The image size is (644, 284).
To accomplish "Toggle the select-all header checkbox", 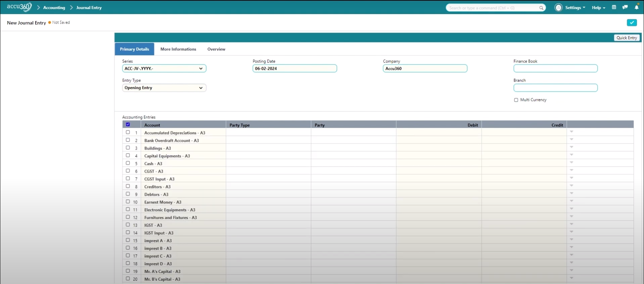I will click(x=128, y=124).
